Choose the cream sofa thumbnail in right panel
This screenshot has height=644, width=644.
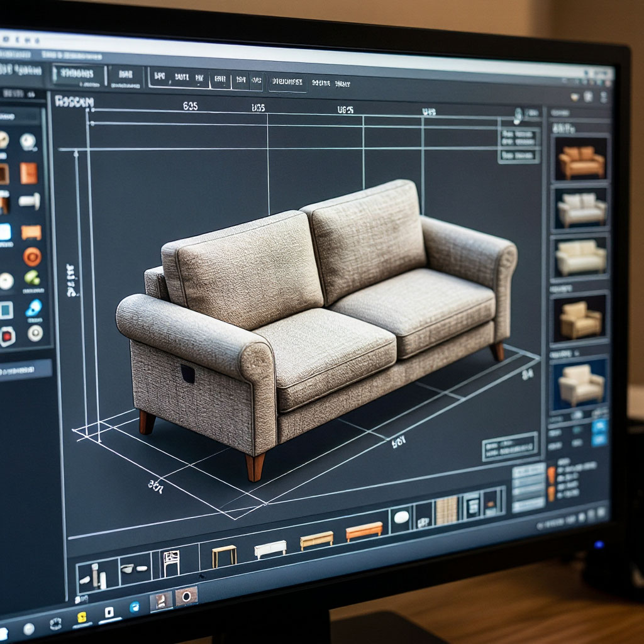click(580, 257)
